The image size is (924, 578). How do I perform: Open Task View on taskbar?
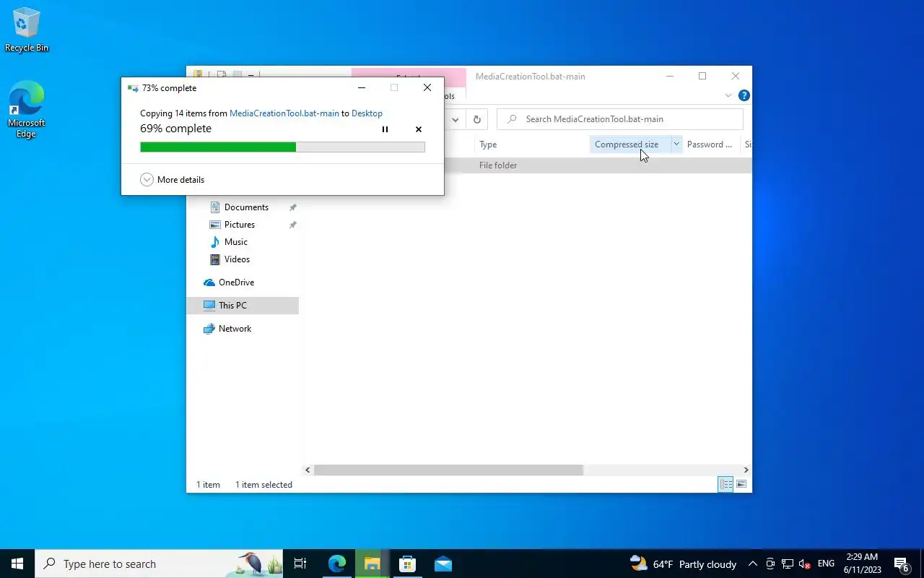click(x=300, y=564)
